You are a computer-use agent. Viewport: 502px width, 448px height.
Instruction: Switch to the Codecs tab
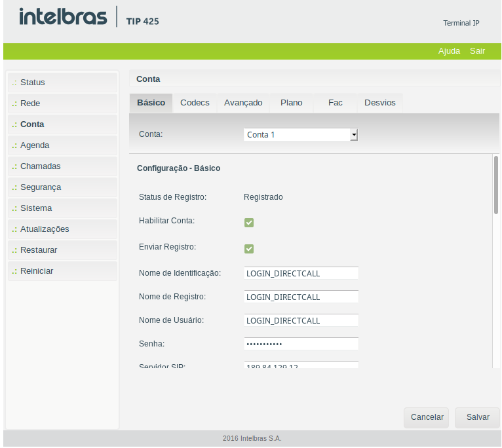pyautogui.click(x=195, y=103)
